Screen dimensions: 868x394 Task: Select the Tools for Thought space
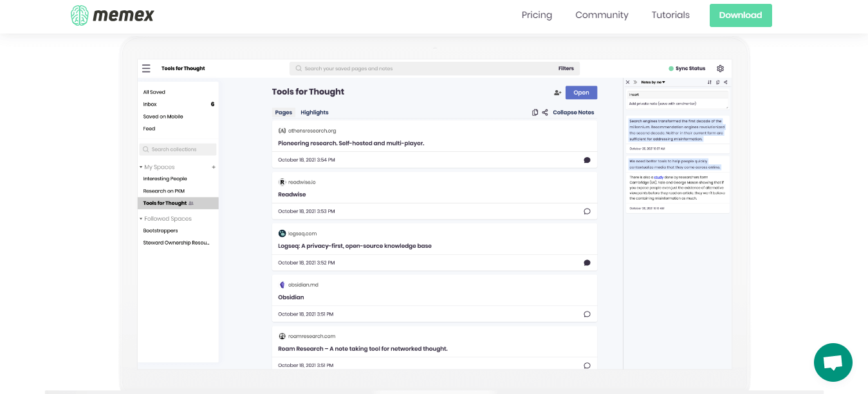pos(178,203)
